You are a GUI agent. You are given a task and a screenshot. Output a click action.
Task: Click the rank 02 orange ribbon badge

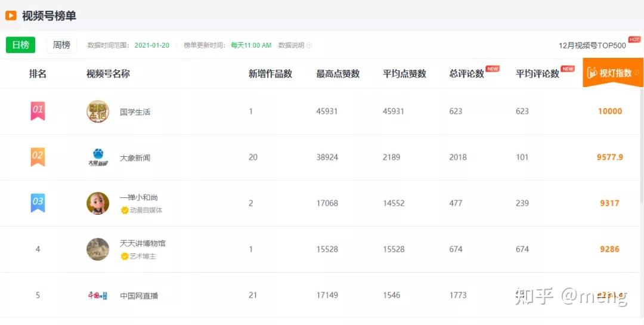(x=38, y=157)
